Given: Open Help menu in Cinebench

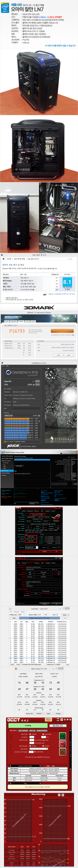Looking at the screenshot, I should 7,366.
